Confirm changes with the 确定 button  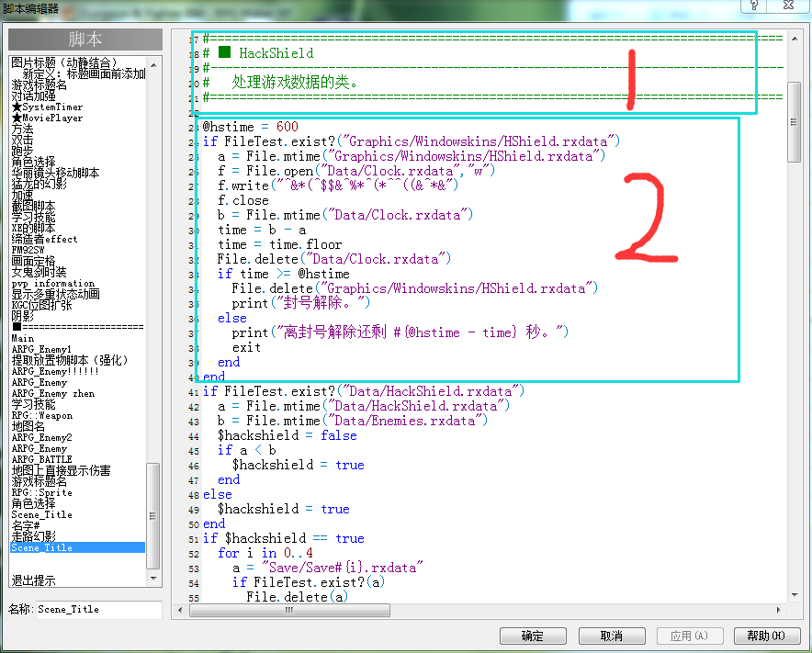(533, 636)
